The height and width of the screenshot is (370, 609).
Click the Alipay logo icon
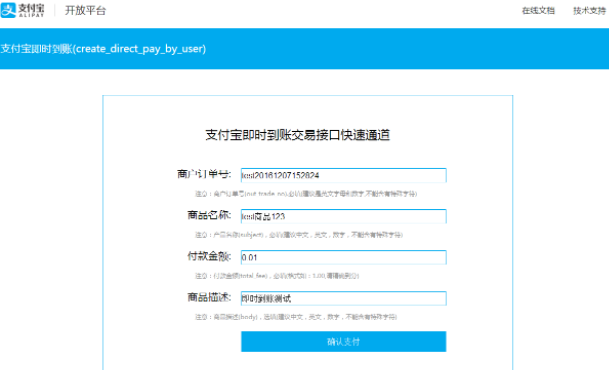9,10
